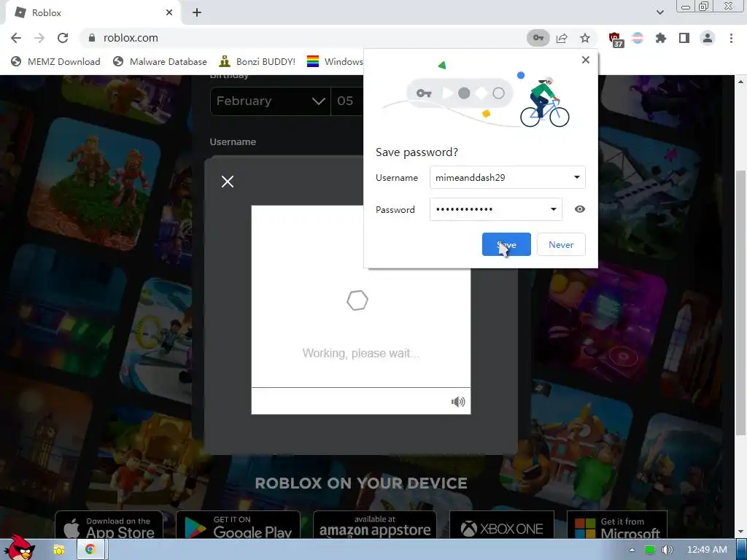Open the clock showing 12:49 AM
The width and height of the screenshot is (747, 560).
[x=707, y=550]
